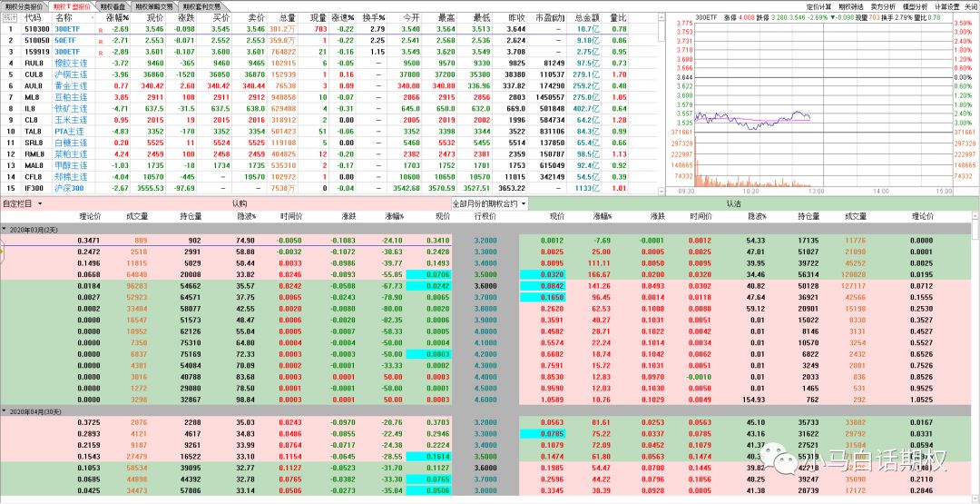
Task: Click the scroll-up arrow of the quote list
Action: (659, 16)
